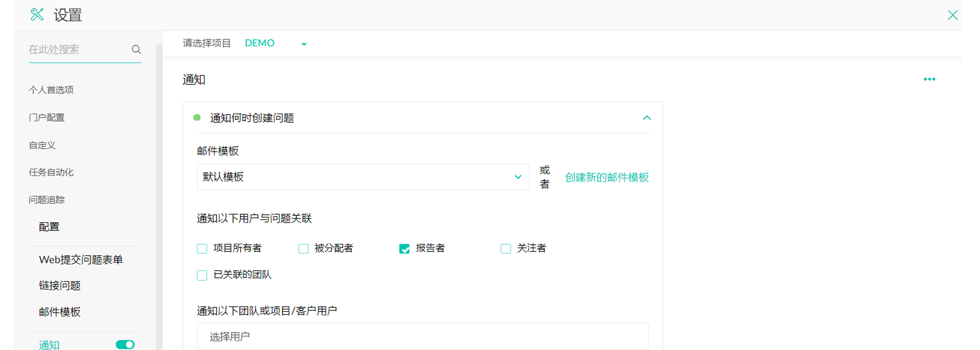
Task: Click the search magnifier icon
Action: click(x=136, y=50)
